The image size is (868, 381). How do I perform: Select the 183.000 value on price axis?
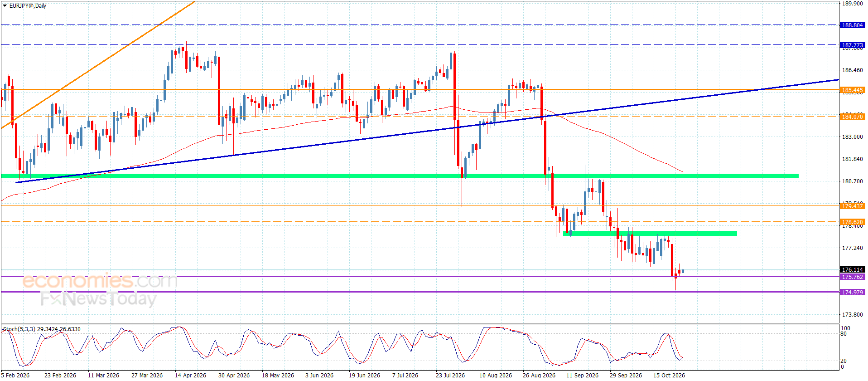pyautogui.click(x=852, y=137)
